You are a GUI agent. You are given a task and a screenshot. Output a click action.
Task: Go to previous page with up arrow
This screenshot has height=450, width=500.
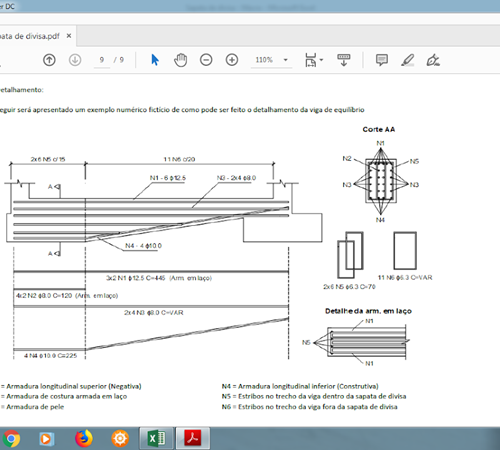click(49, 60)
